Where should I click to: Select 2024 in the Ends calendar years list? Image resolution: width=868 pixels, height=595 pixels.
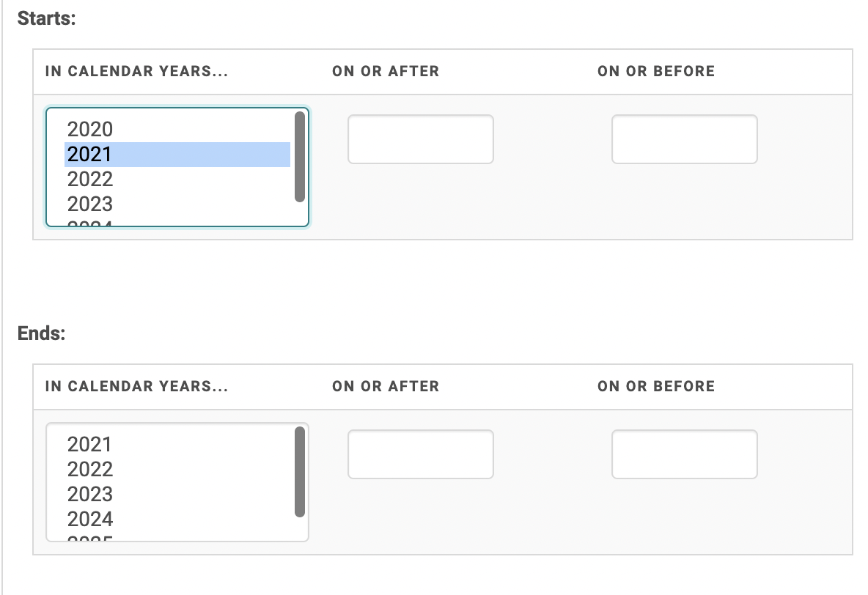(90, 520)
